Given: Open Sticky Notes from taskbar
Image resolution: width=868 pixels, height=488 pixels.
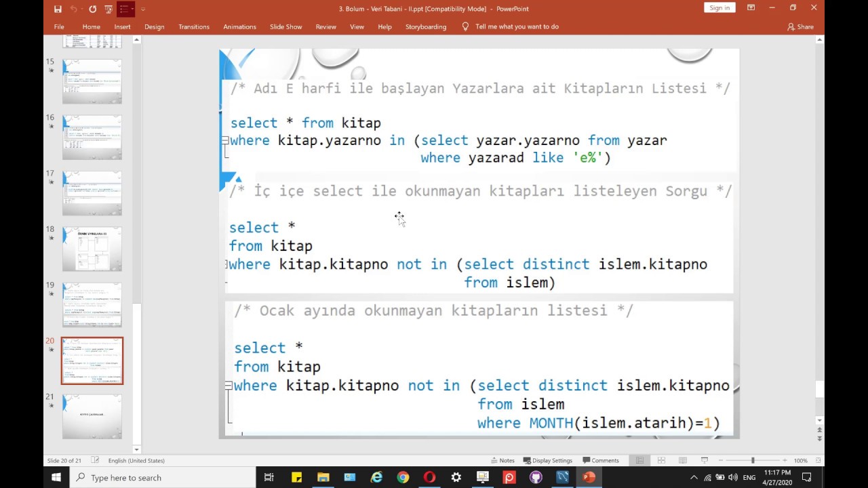Looking at the screenshot, I should pos(296,478).
